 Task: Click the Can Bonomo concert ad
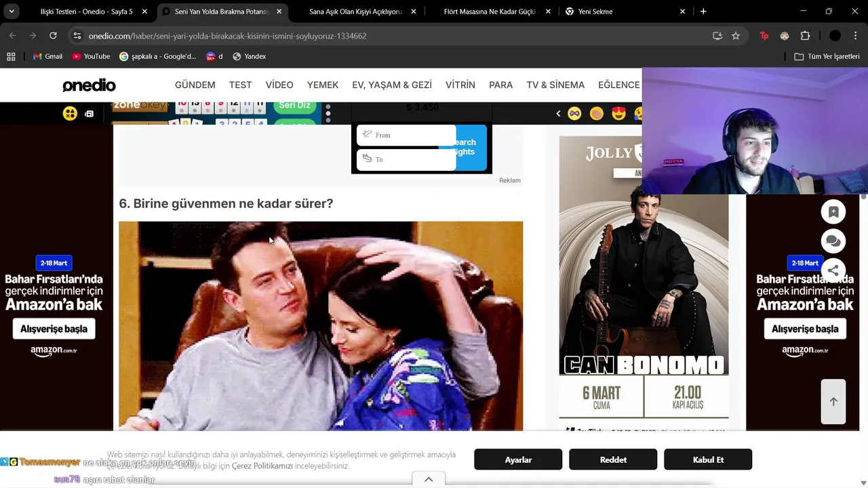(644, 285)
